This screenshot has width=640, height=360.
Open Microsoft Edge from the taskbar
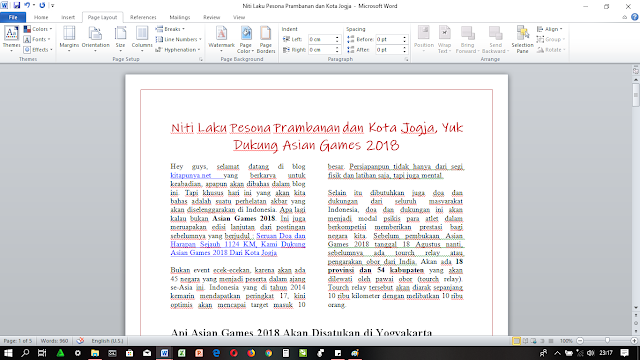216,353
